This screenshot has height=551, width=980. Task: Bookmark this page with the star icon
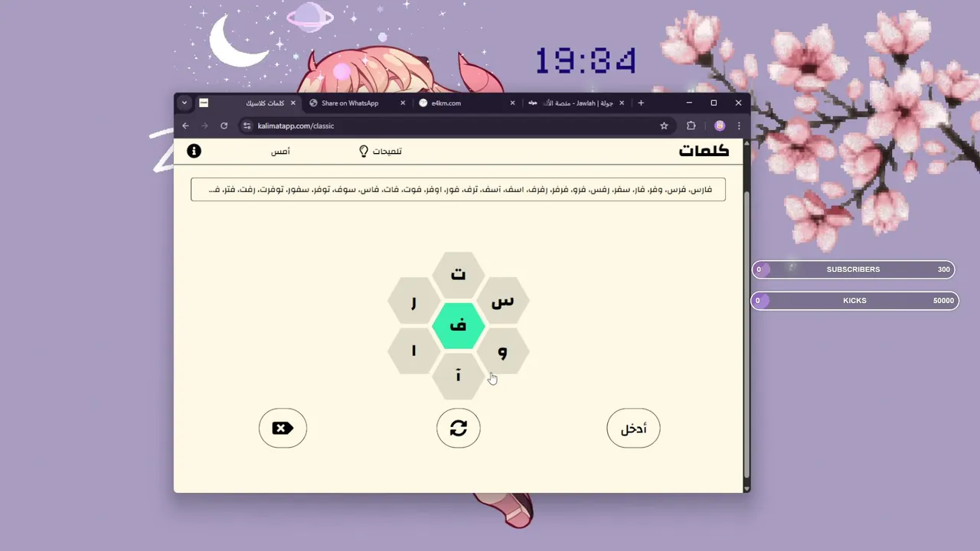(x=664, y=126)
